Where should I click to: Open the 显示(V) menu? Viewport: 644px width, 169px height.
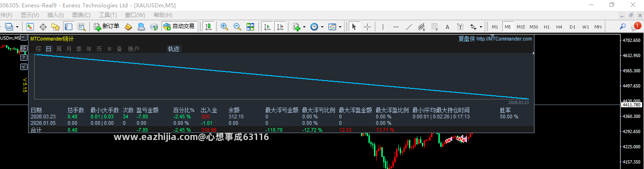[30, 15]
